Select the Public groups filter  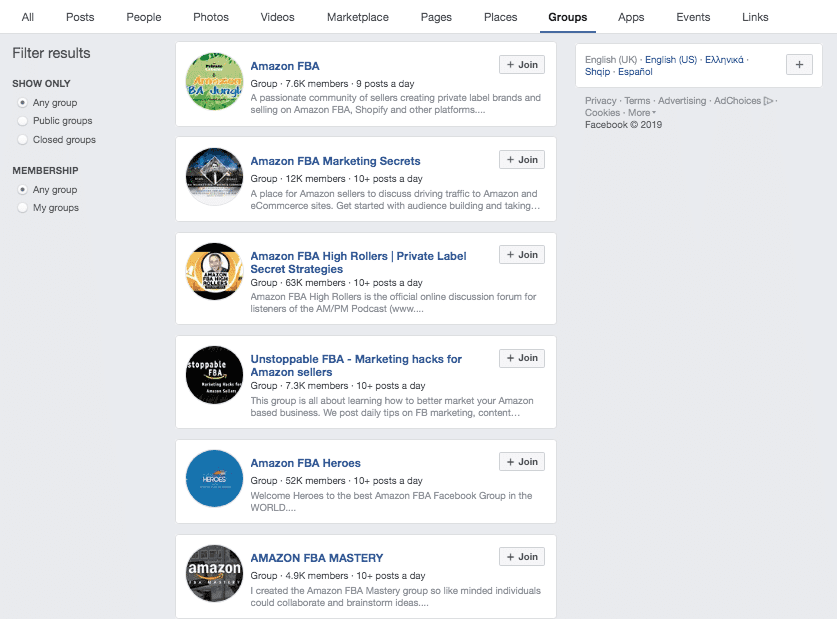pyautogui.click(x=22, y=121)
